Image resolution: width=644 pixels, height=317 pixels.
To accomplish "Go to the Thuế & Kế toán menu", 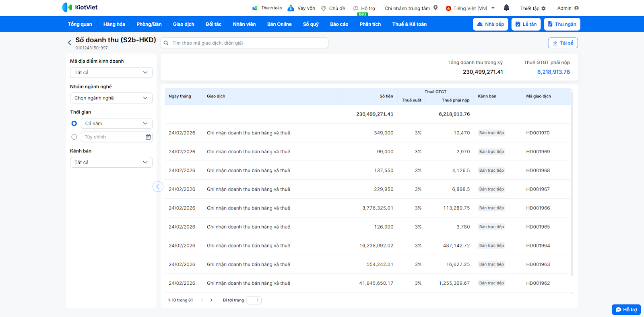I will [x=409, y=24].
